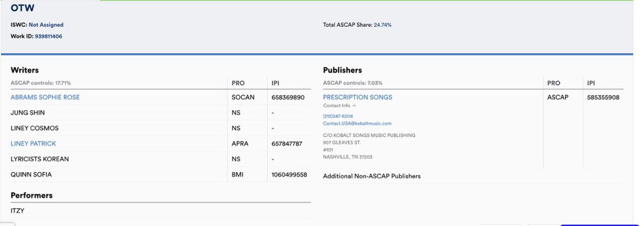
Task: Select the Writers section heading
Action: [25, 71]
